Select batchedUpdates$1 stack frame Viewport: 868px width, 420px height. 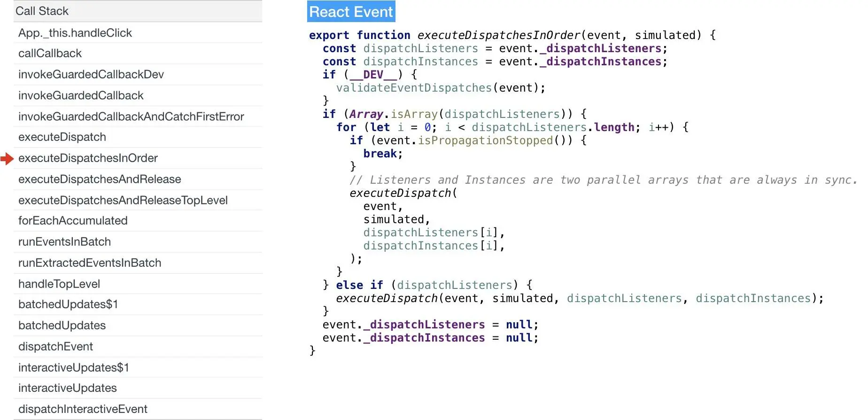click(x=138, y=304)
